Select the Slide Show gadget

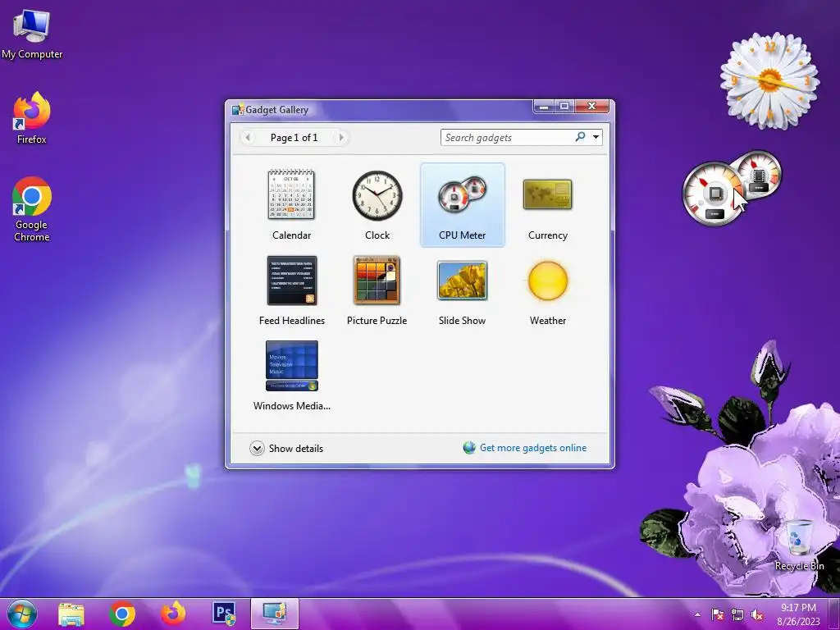pos(463,290)
